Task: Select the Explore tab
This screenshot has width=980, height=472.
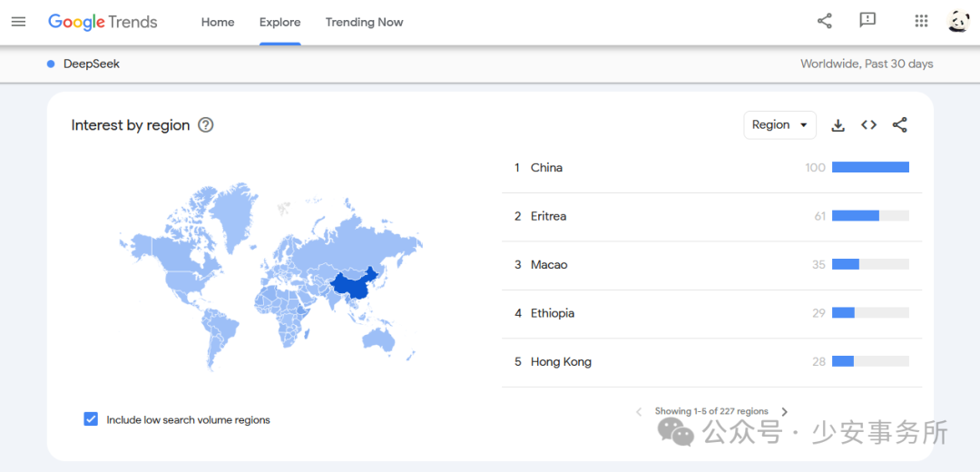Action: pos(279,22)
